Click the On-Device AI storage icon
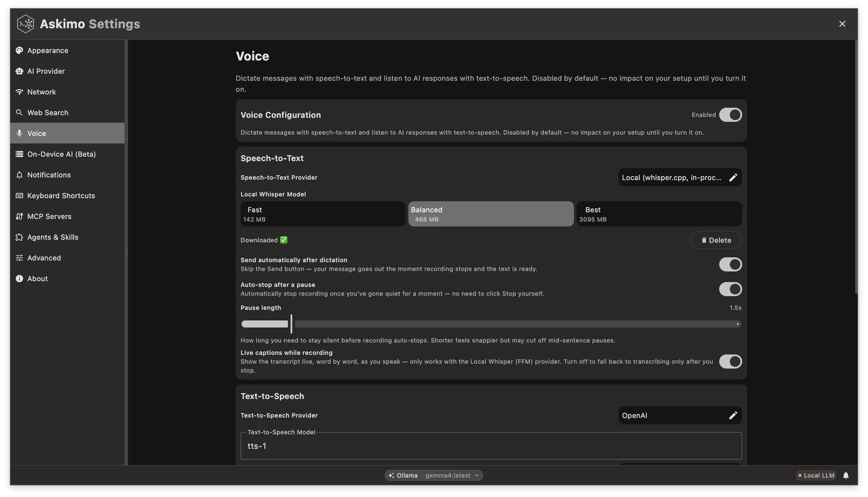This screenshot has height=497, width=868. point(19,154)
